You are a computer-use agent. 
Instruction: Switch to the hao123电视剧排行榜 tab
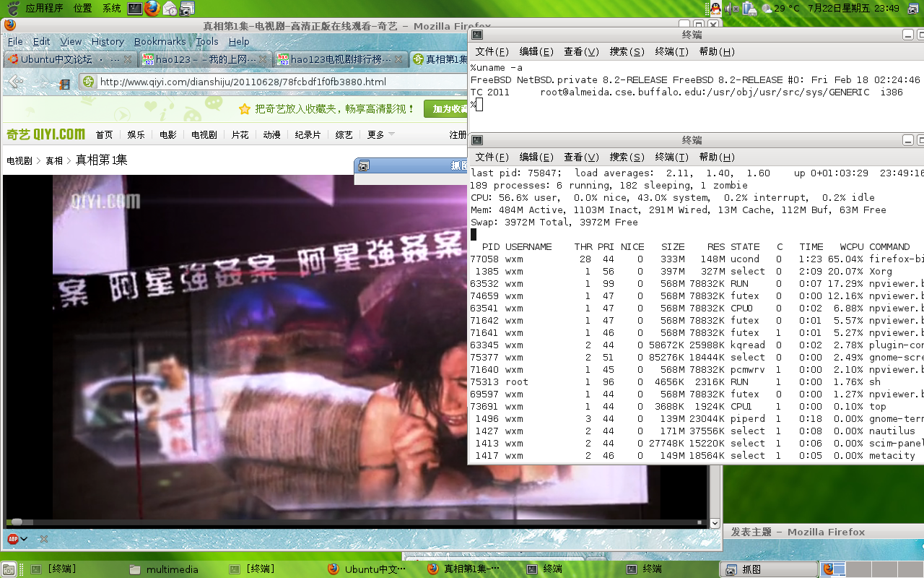[x=341, y=59]
